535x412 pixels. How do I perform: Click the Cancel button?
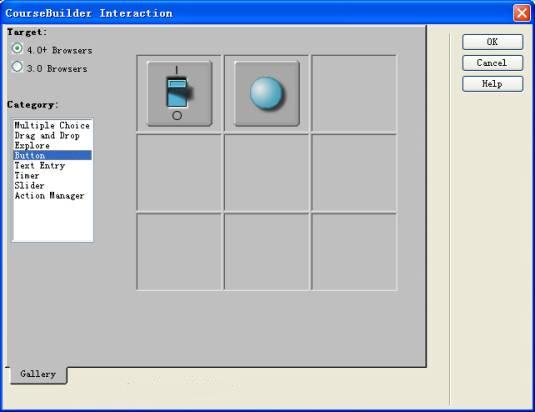pos(492,63)
